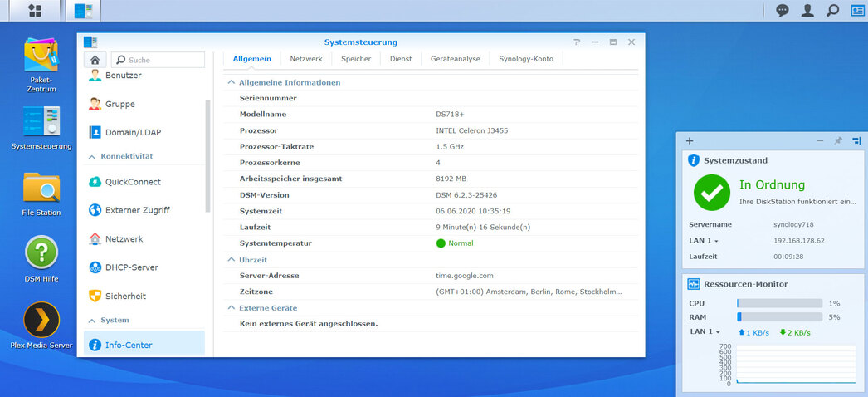Click the 192.168.178.62 IP address
Screen dimensions: 868x397
[x=799, y=241]
